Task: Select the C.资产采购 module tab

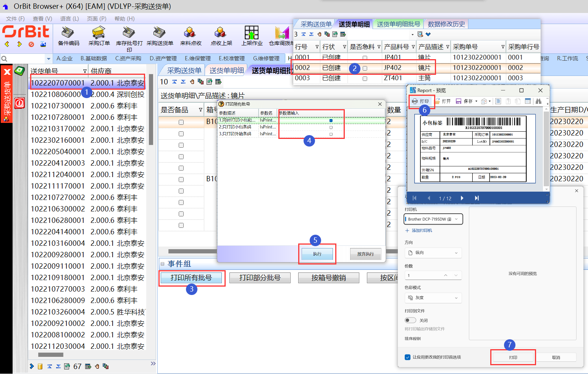Action: point(128,58)
